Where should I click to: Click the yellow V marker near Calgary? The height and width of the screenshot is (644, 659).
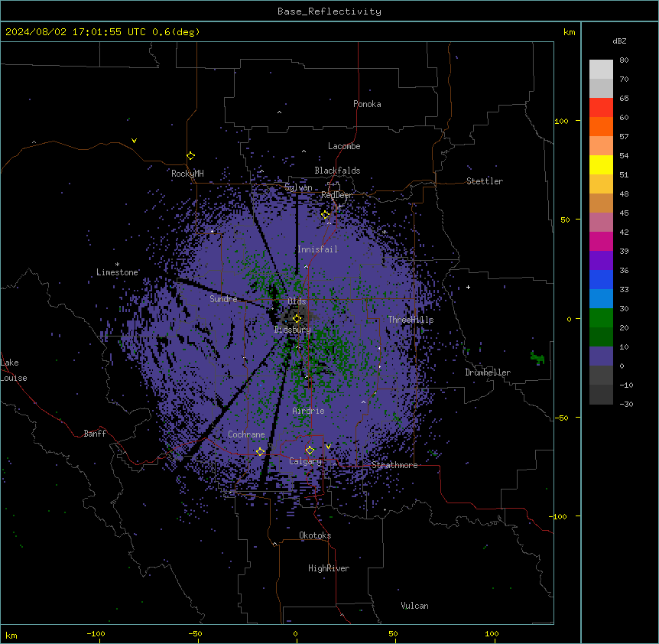click(328, 447)
